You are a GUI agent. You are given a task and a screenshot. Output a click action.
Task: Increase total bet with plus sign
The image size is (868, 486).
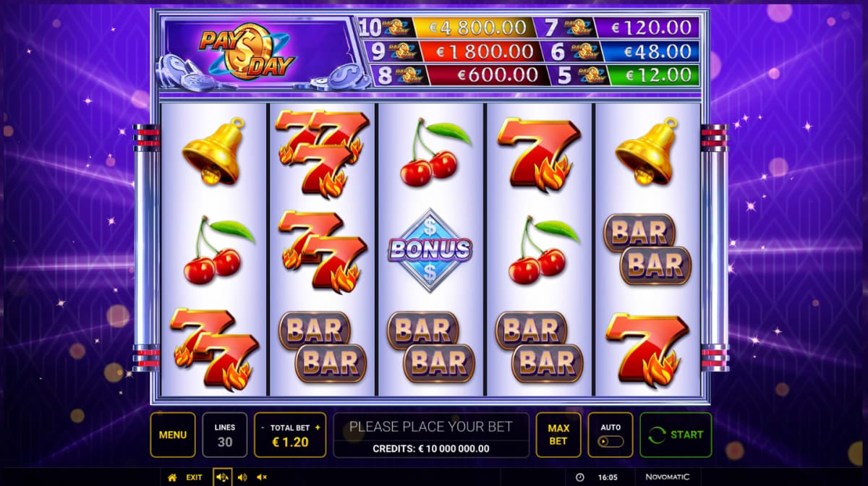pyautogui.click(x=317, y=427)
